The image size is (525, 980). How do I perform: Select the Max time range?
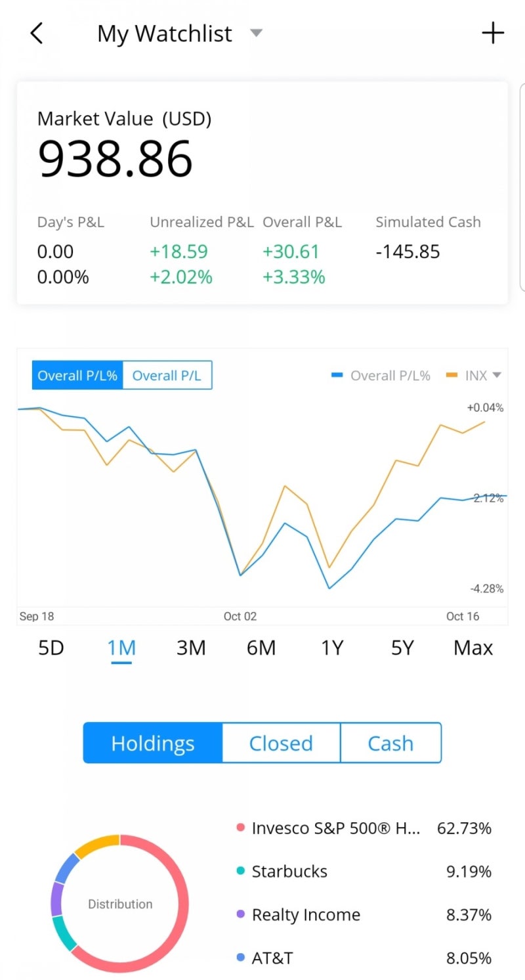coord(472,648)
